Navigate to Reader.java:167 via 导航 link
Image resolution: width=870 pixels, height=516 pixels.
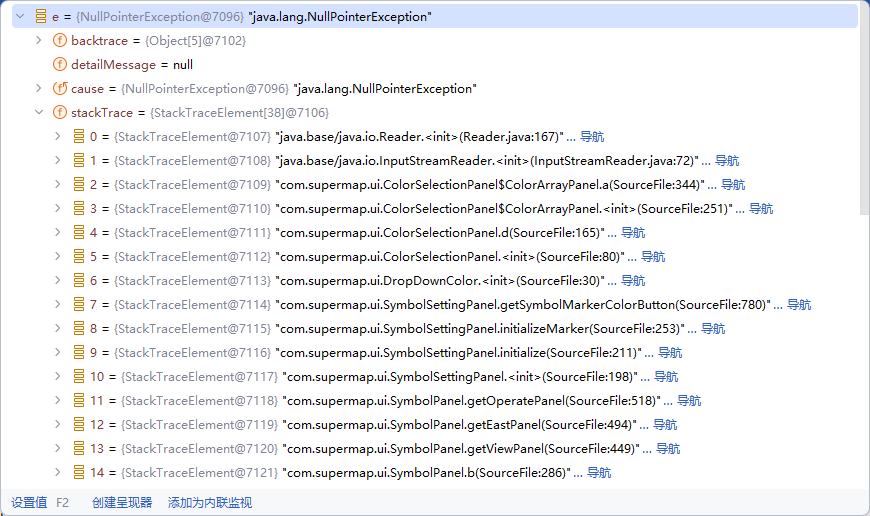coord(592,137)
